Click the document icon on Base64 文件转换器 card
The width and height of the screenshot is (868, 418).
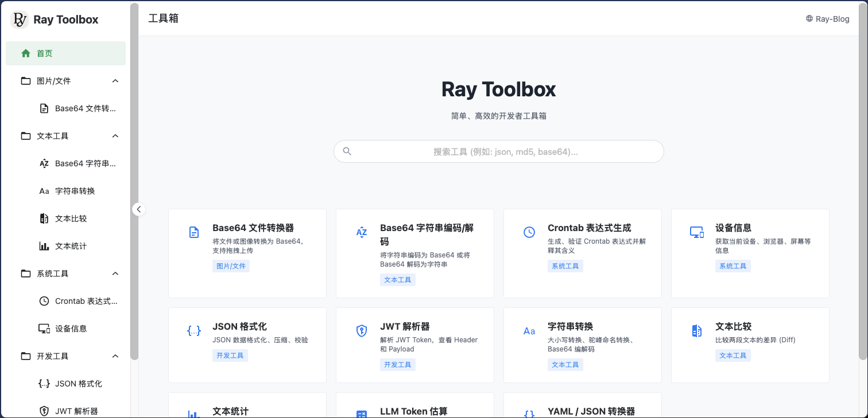click(194, 232)
